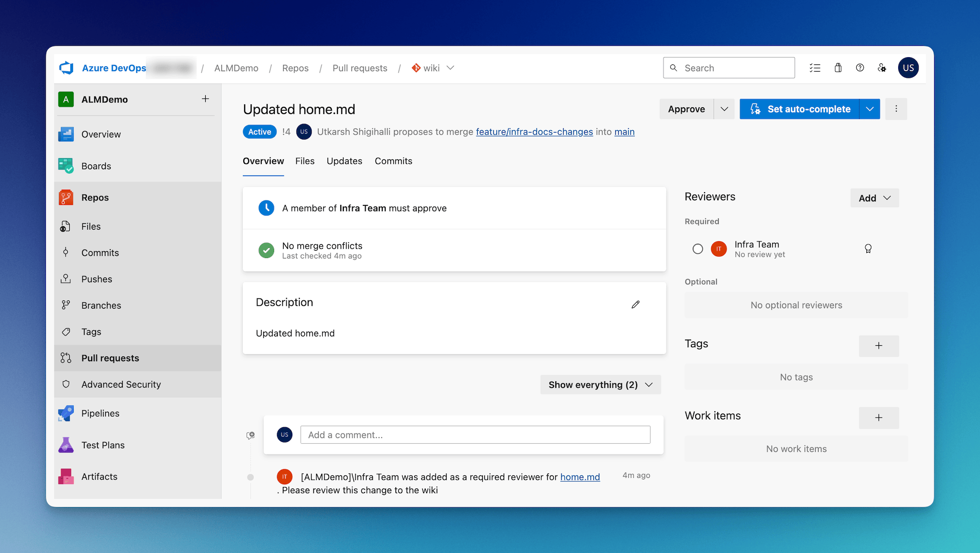Open the user settings gear icon
This screenshot has width=980, height=553.
coord(882,68)
